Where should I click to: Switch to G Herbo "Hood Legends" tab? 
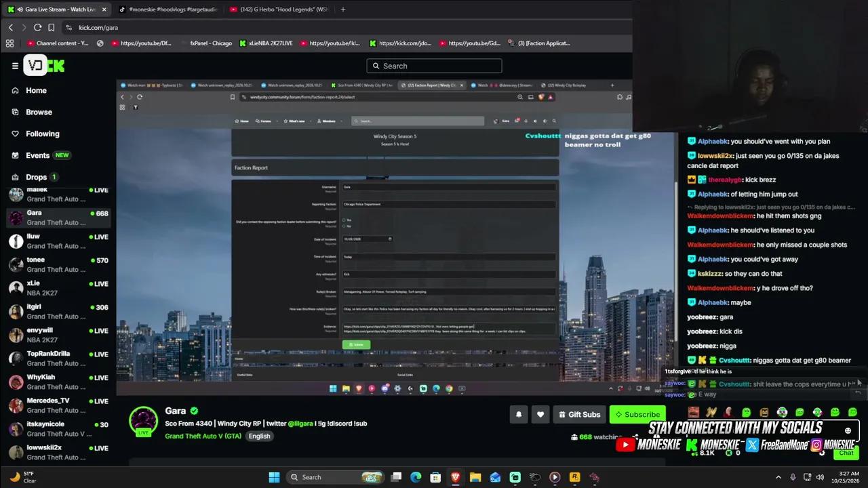tap(277, 9)
